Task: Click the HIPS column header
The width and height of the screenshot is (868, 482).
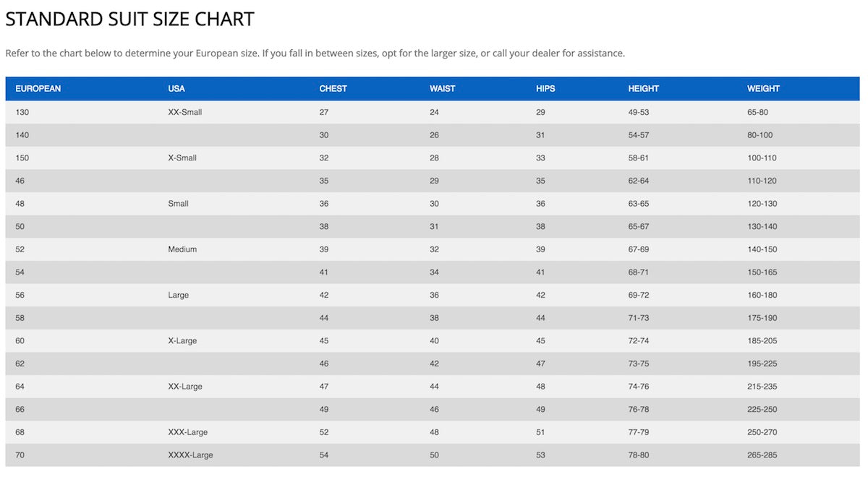Action: click(546, 89)
